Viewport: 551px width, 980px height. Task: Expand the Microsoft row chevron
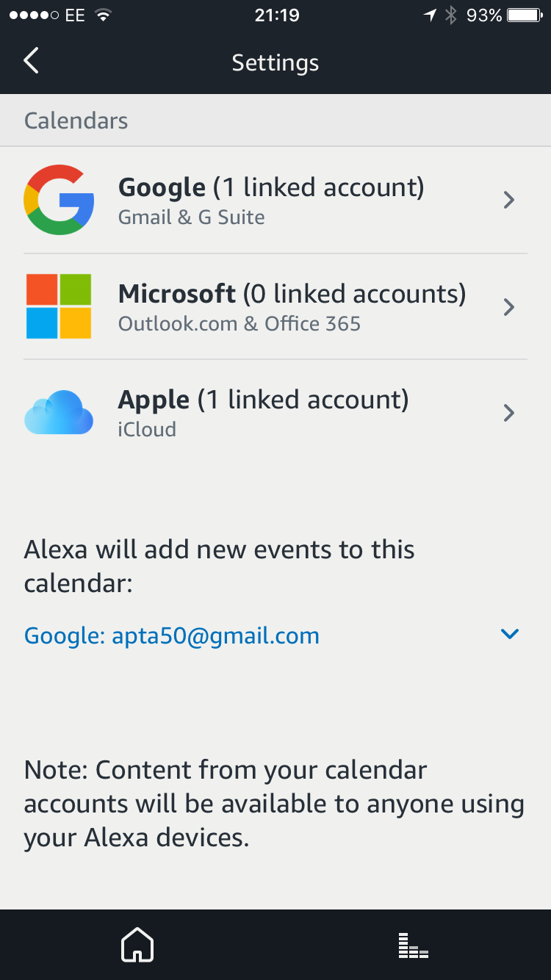[x=508, y=306]
